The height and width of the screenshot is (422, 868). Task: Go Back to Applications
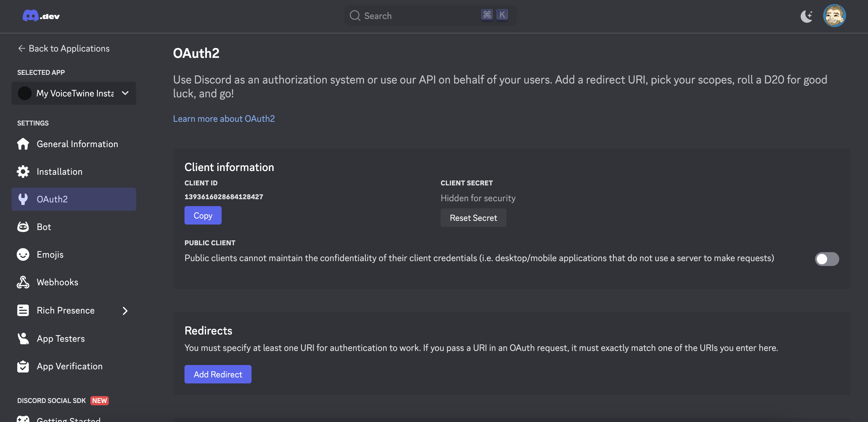[64, 49]
